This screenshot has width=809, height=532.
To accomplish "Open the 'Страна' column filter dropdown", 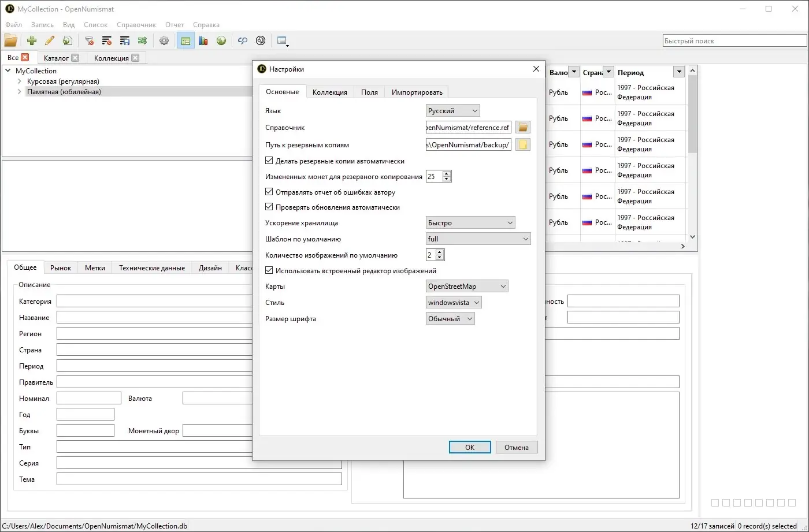I will 608,72.
